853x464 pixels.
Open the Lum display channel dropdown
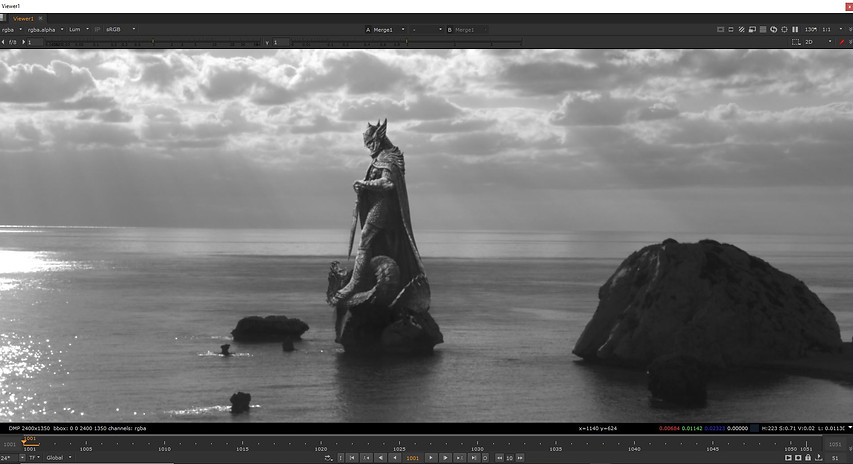point(78,29)
